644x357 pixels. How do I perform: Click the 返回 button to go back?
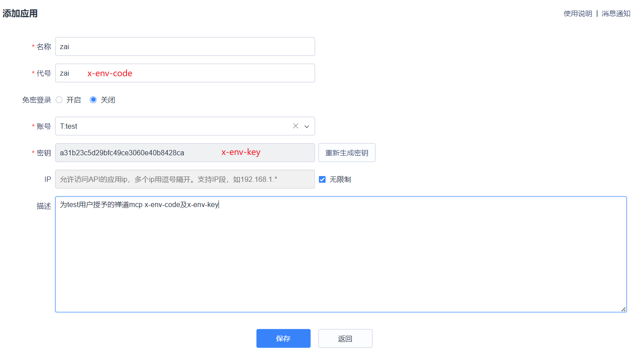tap(345, 338)
